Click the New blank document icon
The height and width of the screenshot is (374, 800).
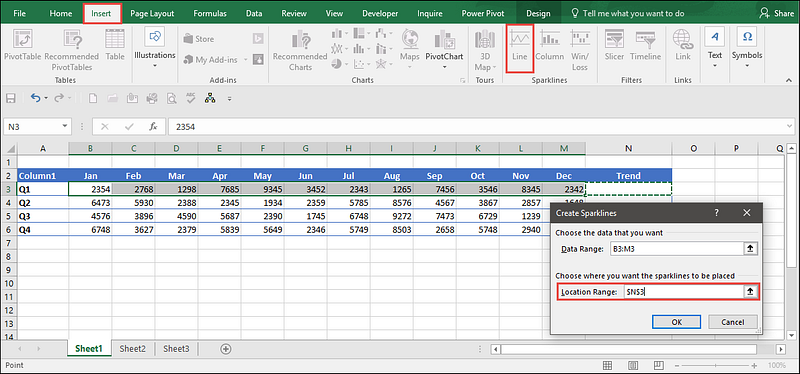(92, 98)
